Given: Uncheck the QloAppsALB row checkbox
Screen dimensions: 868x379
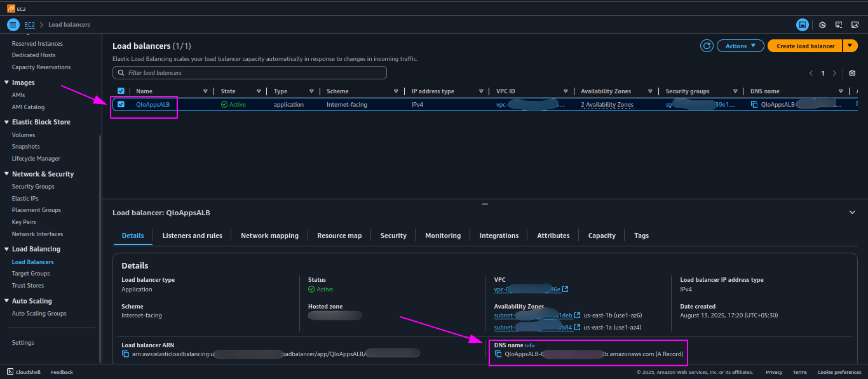Looking at the screenshot, I should pyautogui.click(x=121, y=104).
